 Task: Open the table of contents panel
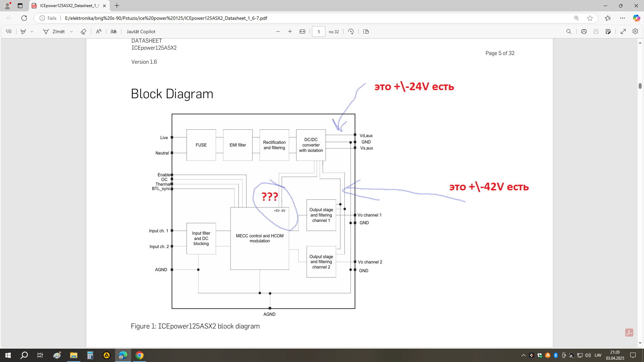[x=9, y=32]
